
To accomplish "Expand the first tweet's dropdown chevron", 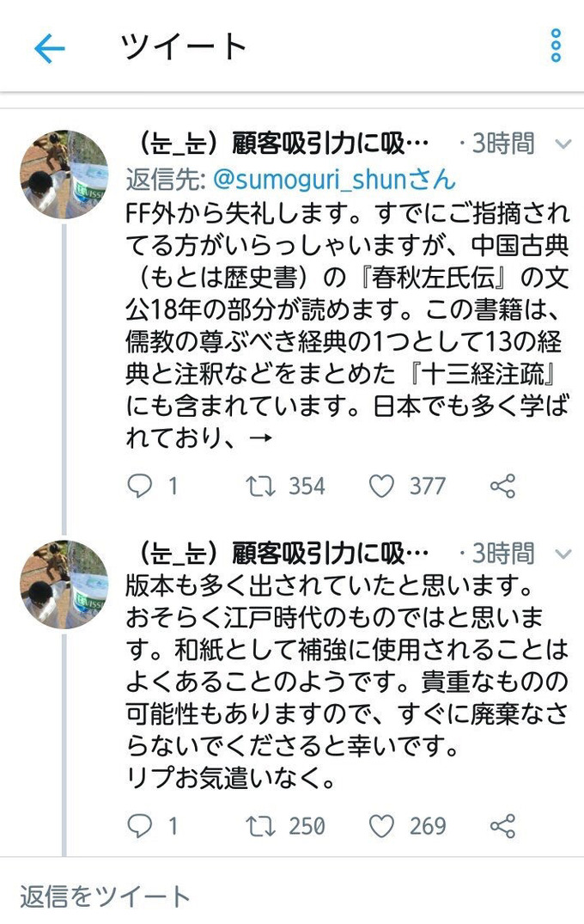I will [x=563, y=145].
